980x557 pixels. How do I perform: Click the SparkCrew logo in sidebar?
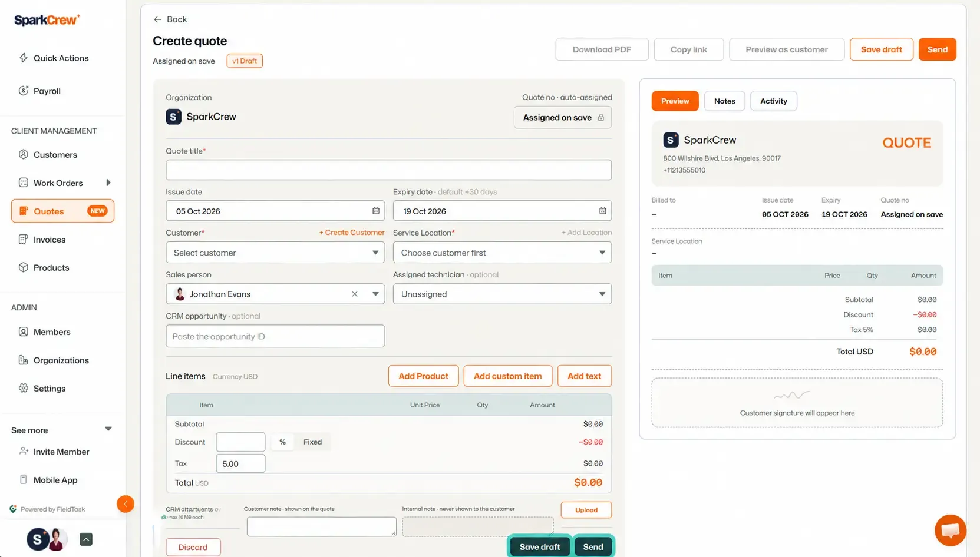[x=47, y=20]
